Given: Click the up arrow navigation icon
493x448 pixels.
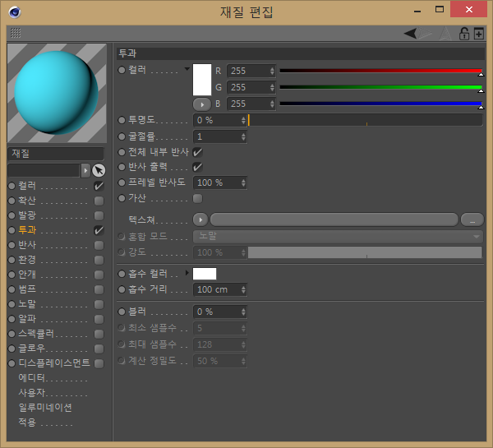Looking at the screenshot, I should [446, 33].
